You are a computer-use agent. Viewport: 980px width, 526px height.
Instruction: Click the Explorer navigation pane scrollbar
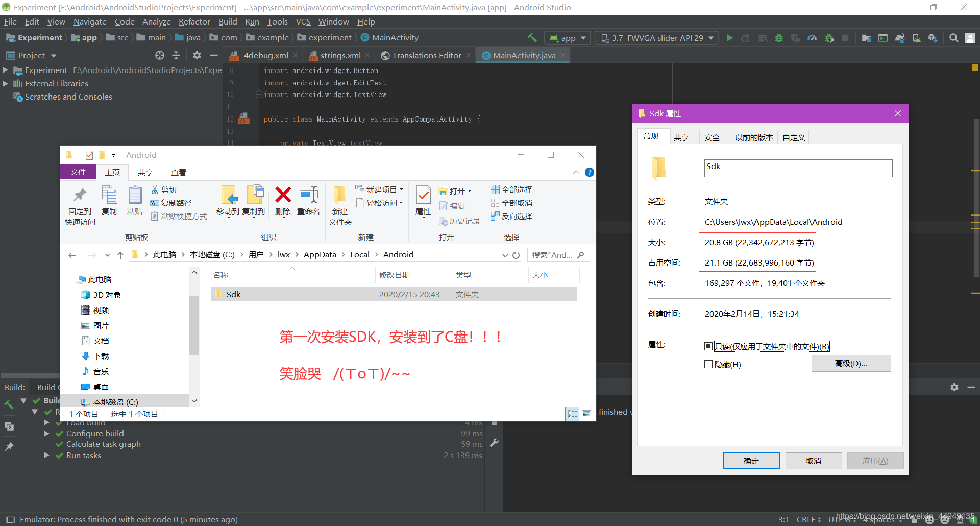click(x=194, y=325)
